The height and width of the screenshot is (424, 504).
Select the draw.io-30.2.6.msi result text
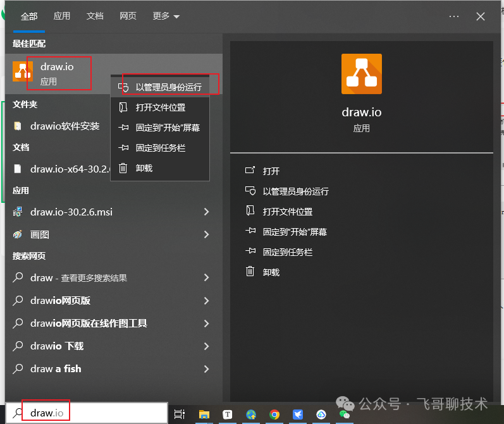click(71, 212)
